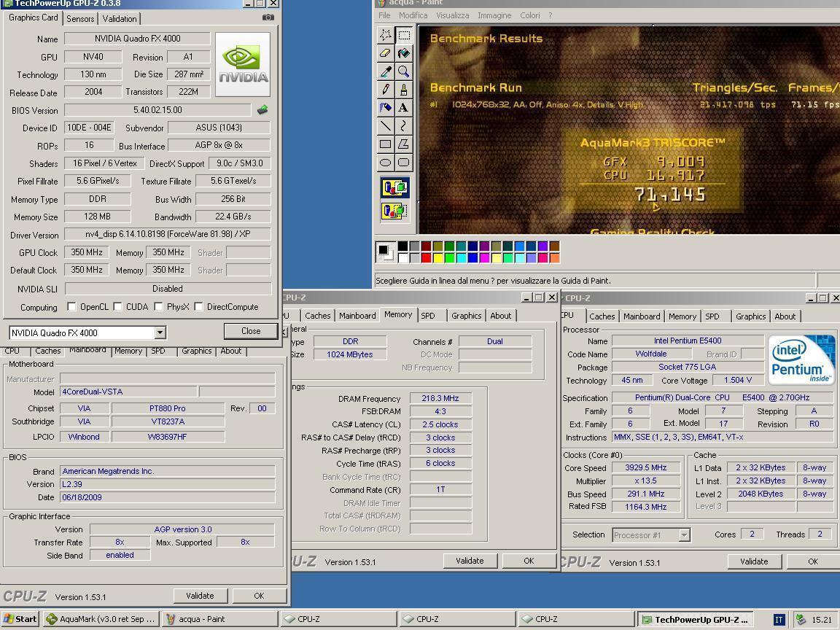Select the Ellipse tool in Paint
The width and height of the screenshot is (840, 630).
[x=385, y=163]
